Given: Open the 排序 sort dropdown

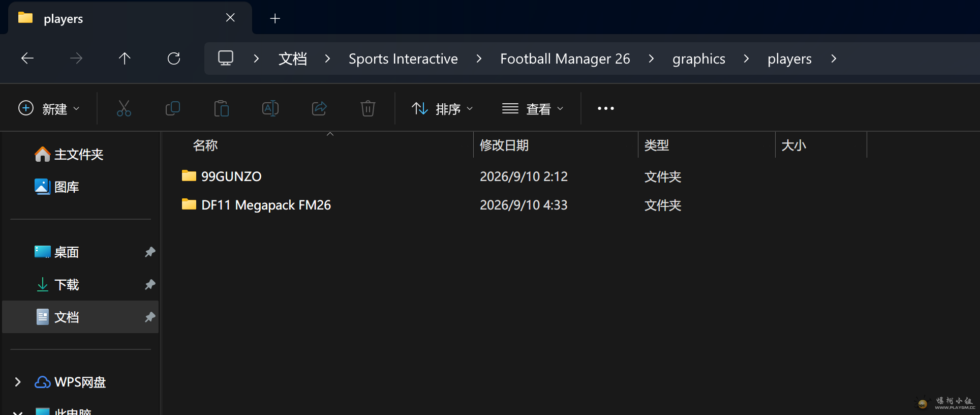Looking at the screenshot, I should (442, 108).
